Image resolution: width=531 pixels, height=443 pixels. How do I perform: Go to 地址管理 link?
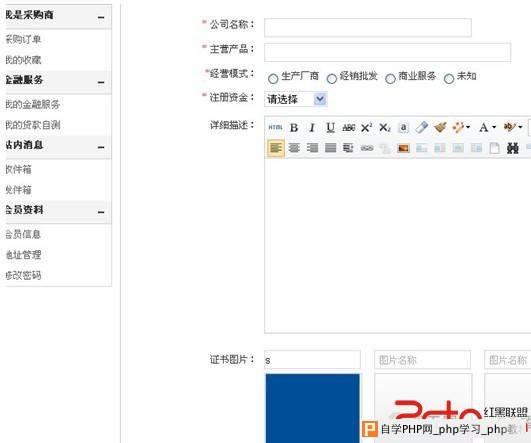23,255
